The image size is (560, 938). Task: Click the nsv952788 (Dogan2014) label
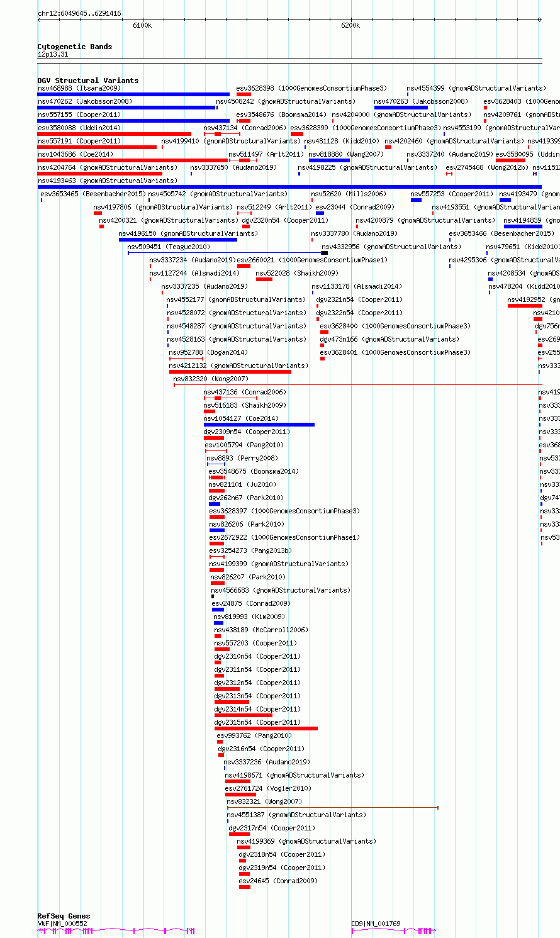(x=208, y=352)
